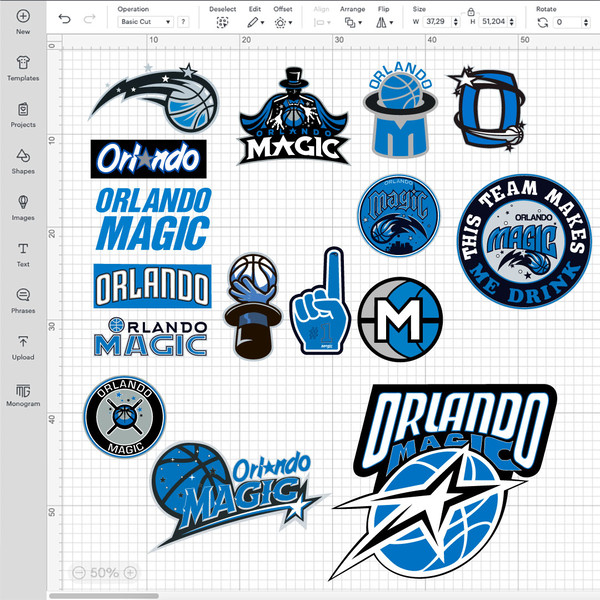The image size is (600, 600).
Task: Select the foam finger number one graphic
Action: coord(321,301)
